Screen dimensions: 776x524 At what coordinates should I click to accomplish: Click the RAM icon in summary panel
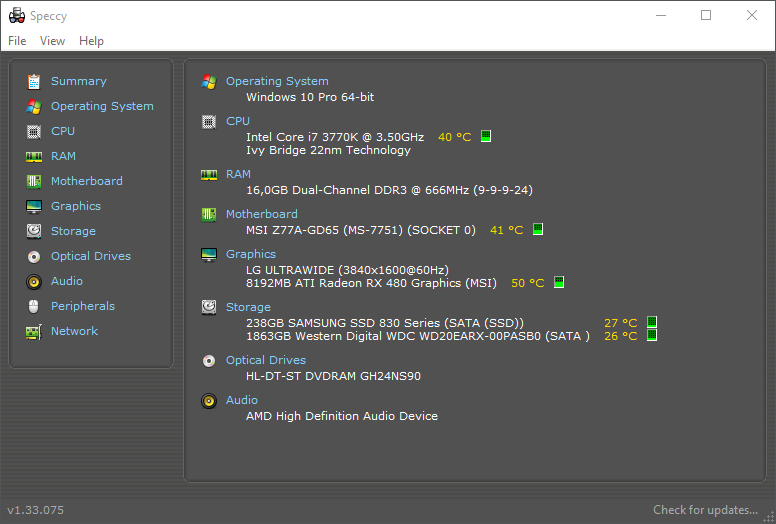[x=209, y=175]
